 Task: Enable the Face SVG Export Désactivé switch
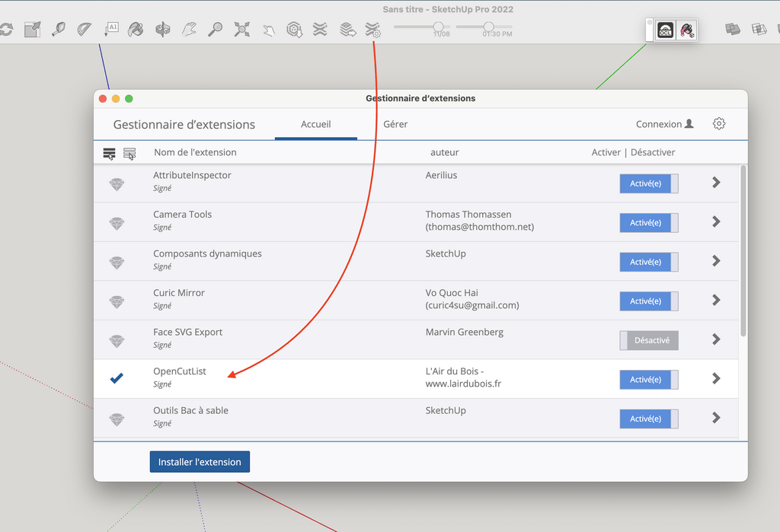coord(649,340)
